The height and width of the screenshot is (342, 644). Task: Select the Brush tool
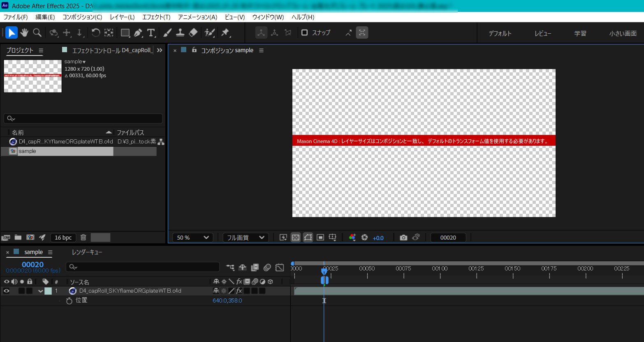(167, 32)
